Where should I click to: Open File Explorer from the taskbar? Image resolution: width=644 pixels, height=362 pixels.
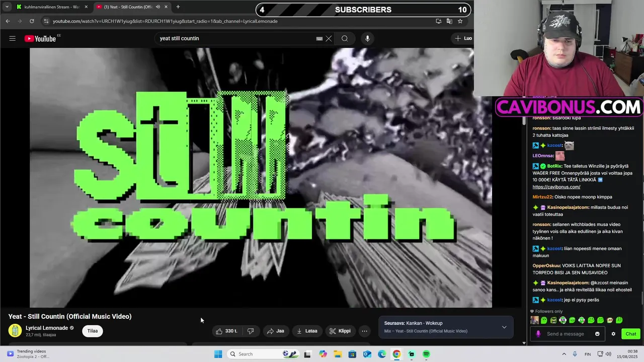[x=338, y=354]
